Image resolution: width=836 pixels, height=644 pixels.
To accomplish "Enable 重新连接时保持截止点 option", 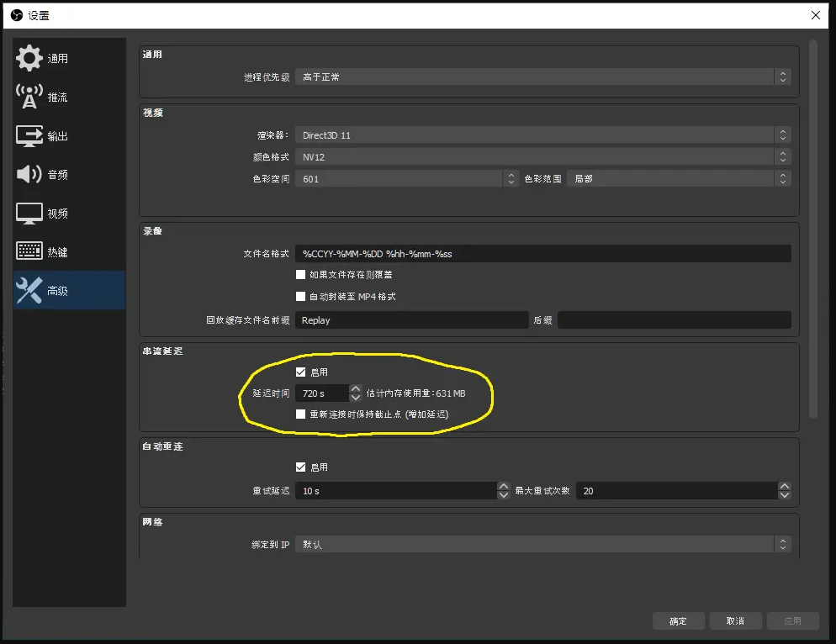I will tap(300, 414).
